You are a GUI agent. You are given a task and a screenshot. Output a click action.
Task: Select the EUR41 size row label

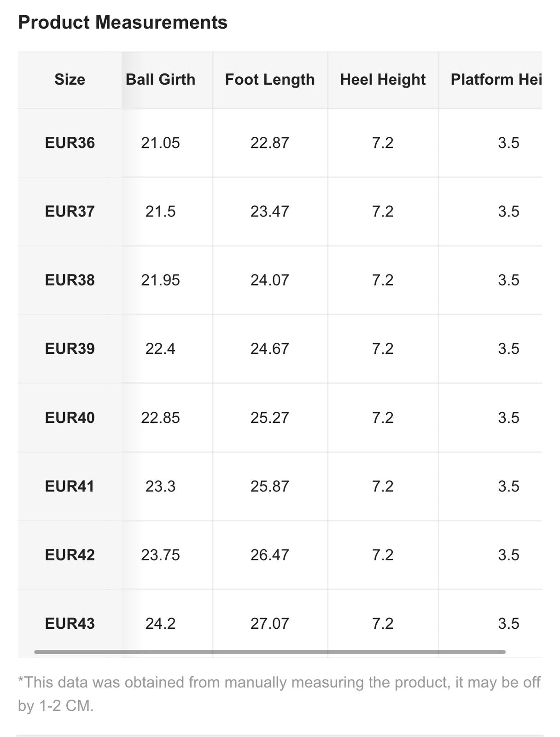point(70,486)
